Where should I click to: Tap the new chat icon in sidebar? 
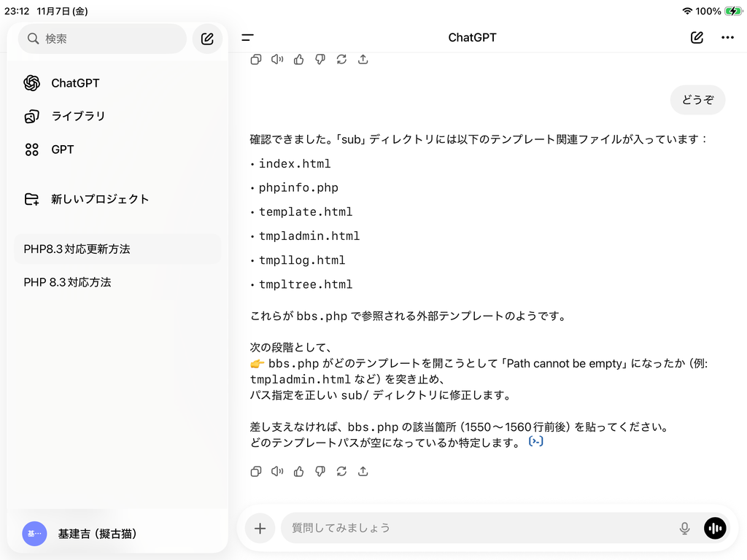click(x=207, y=39)
